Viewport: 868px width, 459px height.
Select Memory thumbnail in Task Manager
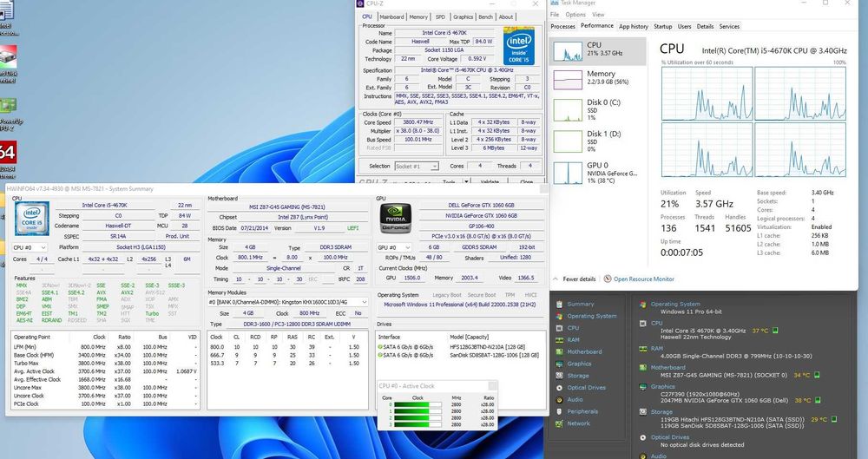coord(568,80)
